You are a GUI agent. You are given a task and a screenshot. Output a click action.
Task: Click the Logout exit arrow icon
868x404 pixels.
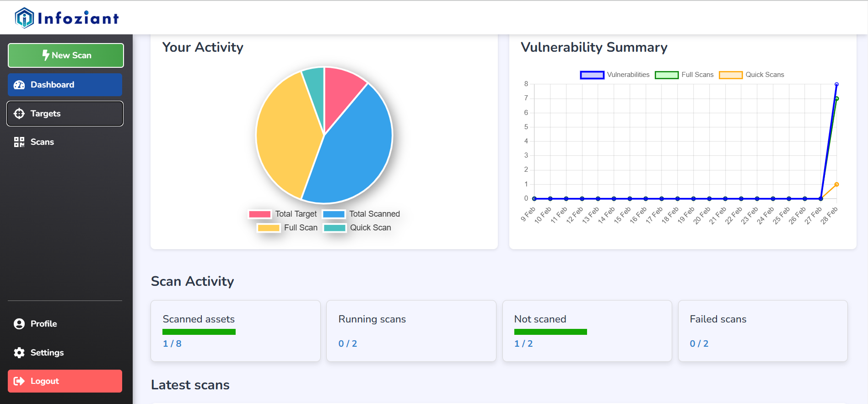(x=19, y=381)
